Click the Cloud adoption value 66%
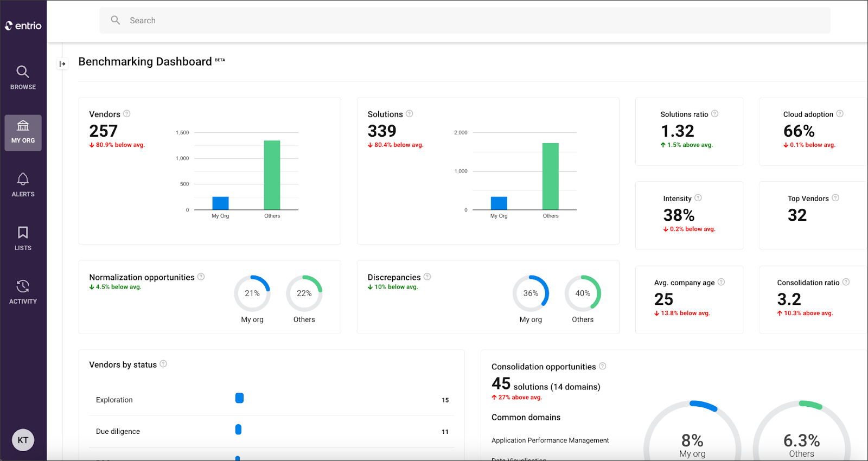 [799, 131]
